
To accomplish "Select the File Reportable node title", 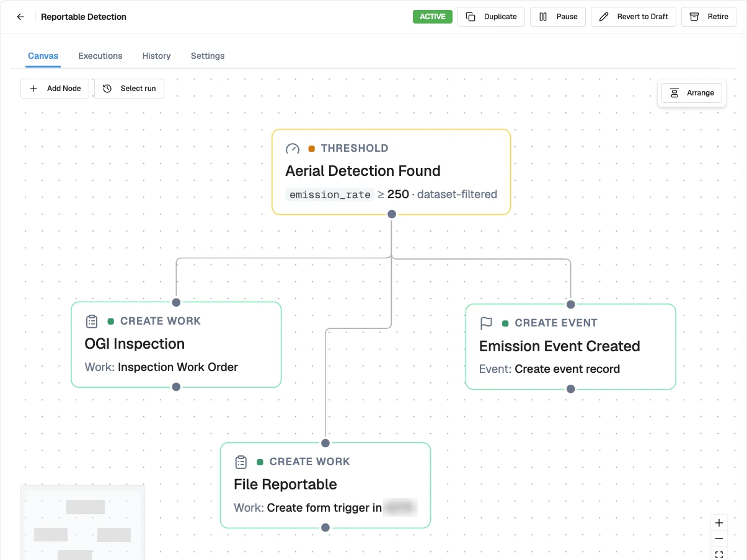I will [285, 484].
